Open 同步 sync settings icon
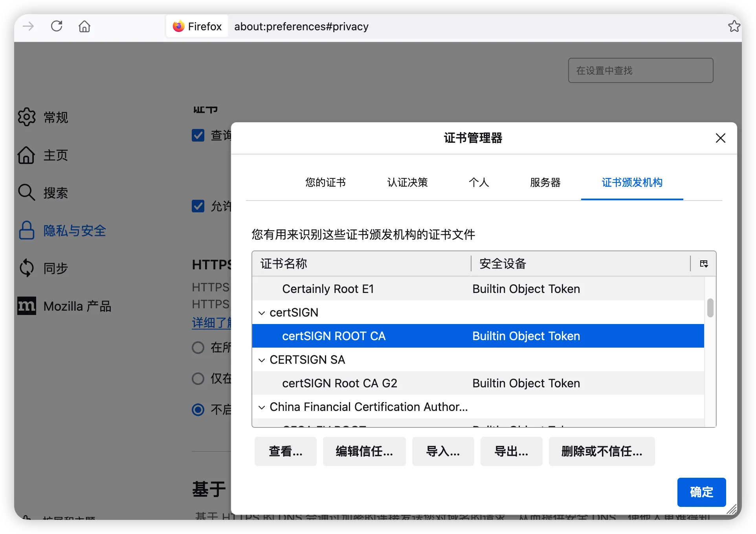 click(x=27, y=268)
